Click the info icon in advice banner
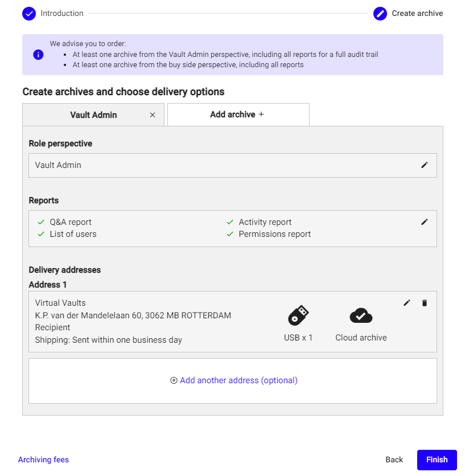The height and width of the screenshot is (476, 465). [38, 55]
